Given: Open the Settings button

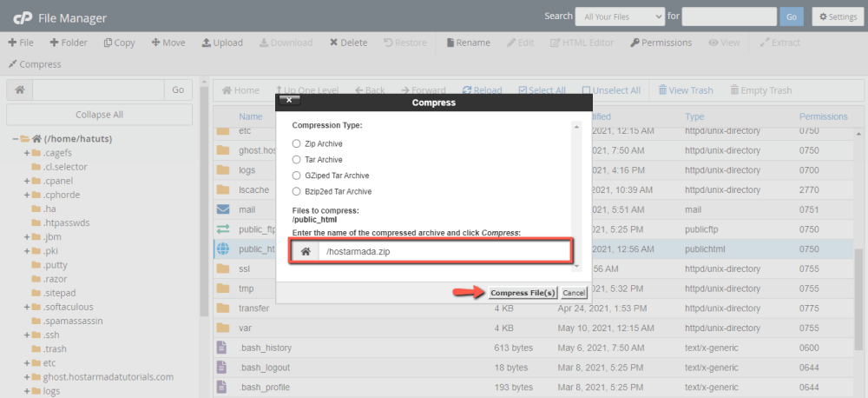Looking at the screenshot, I should pos(838,17).
